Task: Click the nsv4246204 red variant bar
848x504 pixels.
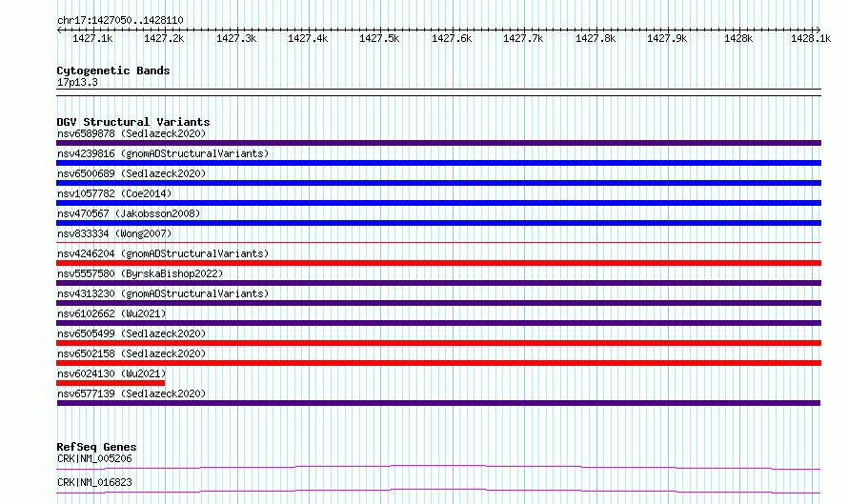Action: click(438, 263)
